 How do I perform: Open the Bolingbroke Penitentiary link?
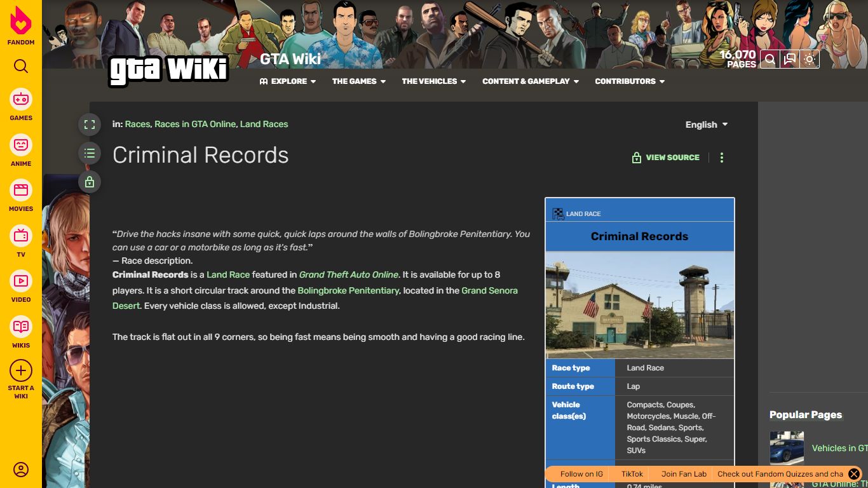(348, 290)
